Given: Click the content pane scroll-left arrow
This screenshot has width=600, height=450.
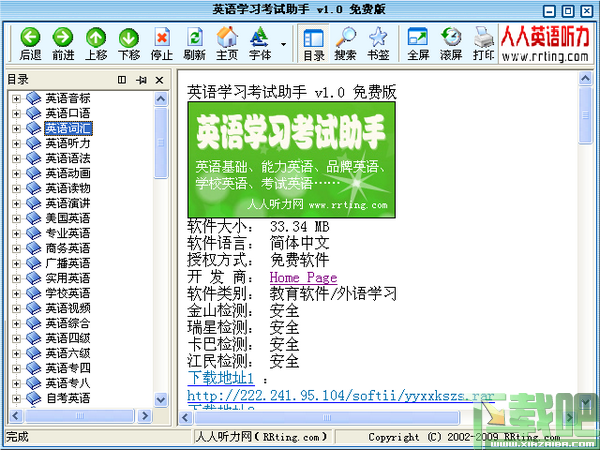Looking at the screenshot, I should tap(186, 417).
